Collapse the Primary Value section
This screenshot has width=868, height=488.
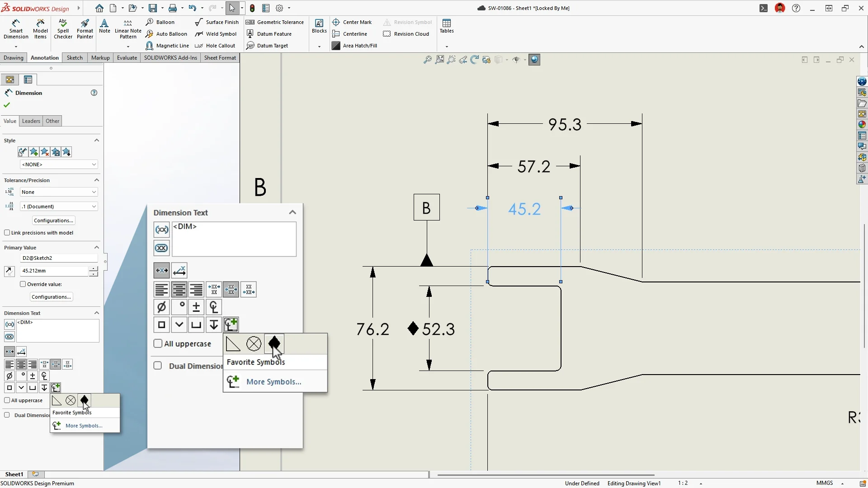click(96, 247)
